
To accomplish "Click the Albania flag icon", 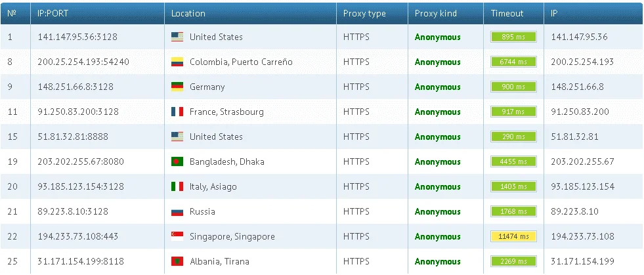I will coord(177,261).
